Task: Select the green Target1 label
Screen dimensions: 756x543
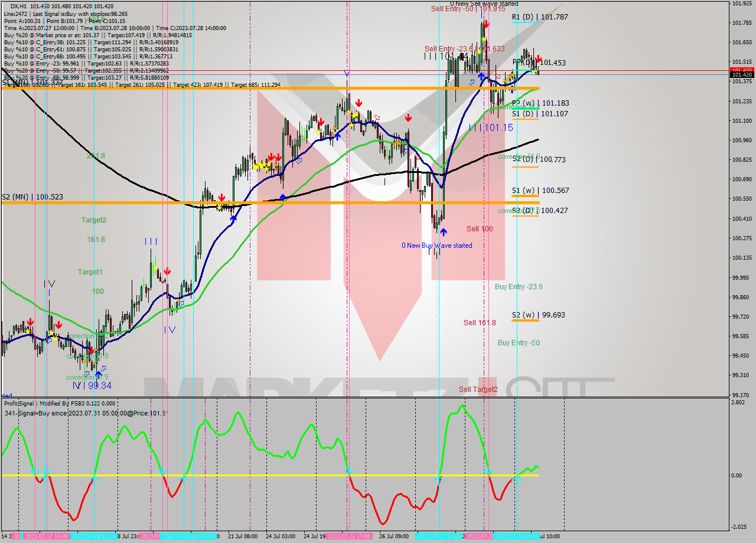Action: [x=90, y=272]
